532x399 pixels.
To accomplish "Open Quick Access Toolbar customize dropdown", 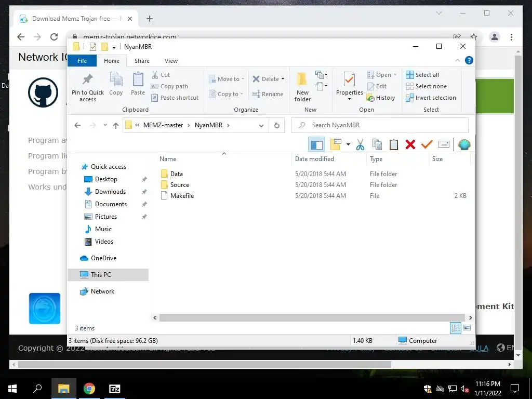I will (x=114, y=47).
